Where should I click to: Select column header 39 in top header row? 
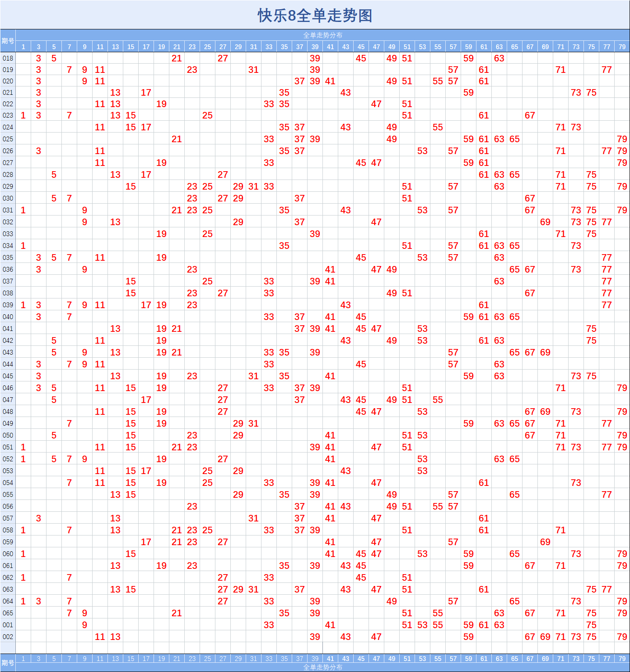(x=315, y=47)
